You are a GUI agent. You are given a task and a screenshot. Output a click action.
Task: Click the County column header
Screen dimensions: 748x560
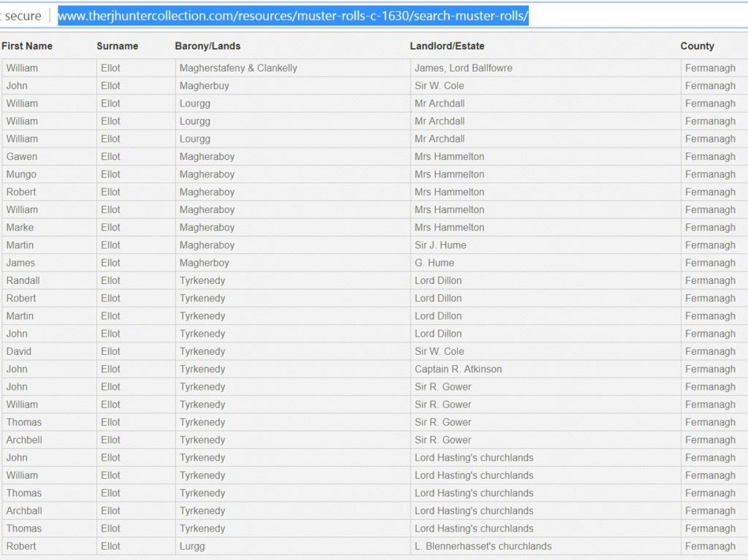pos(697,46)
